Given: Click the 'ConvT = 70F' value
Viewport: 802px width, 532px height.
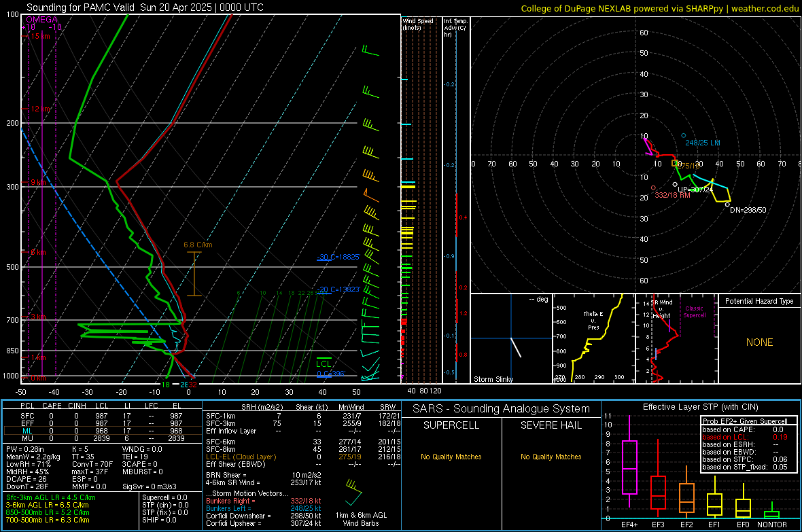Looking at the screenshot, I should click(x=92, y=465).
